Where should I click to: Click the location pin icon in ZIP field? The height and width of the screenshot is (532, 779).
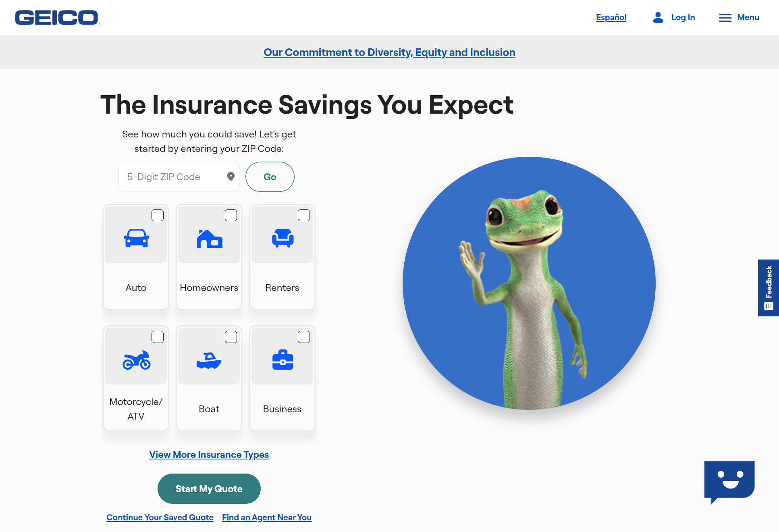[x=231, y=177]
